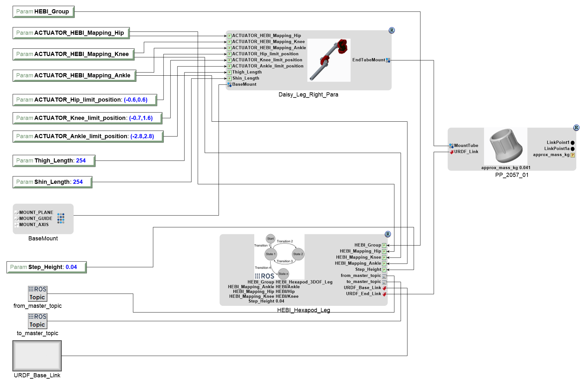The height and width of the screenshot is (386, 588).
Task: Click the Step_Height 0.04 text inside Hexapod block
Action: pos(266,301)
